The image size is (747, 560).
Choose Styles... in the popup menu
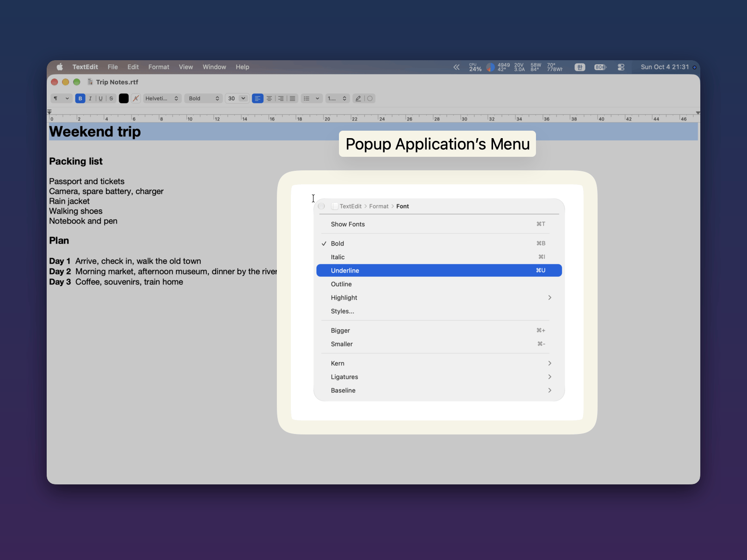(x=439, y=311)
